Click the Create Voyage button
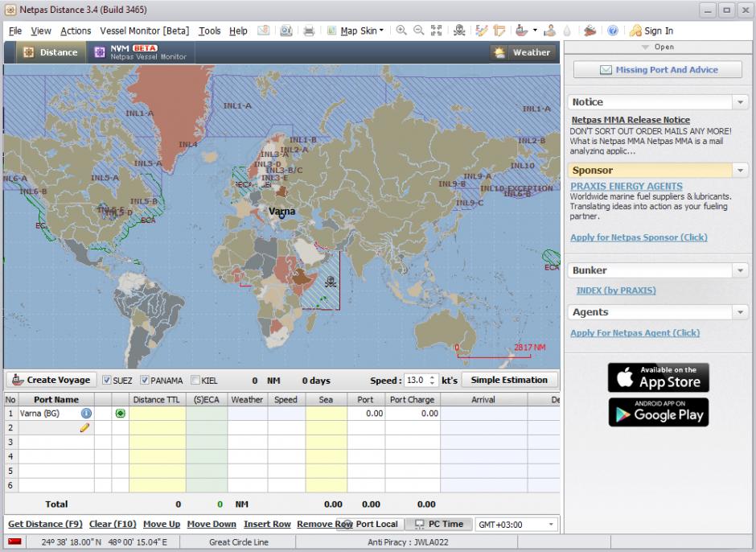 (51, 380)
